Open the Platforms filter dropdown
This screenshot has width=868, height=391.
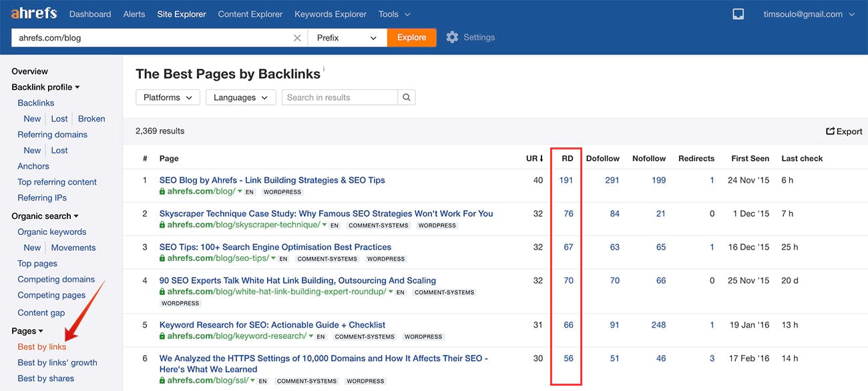click(x=168, y=97)
